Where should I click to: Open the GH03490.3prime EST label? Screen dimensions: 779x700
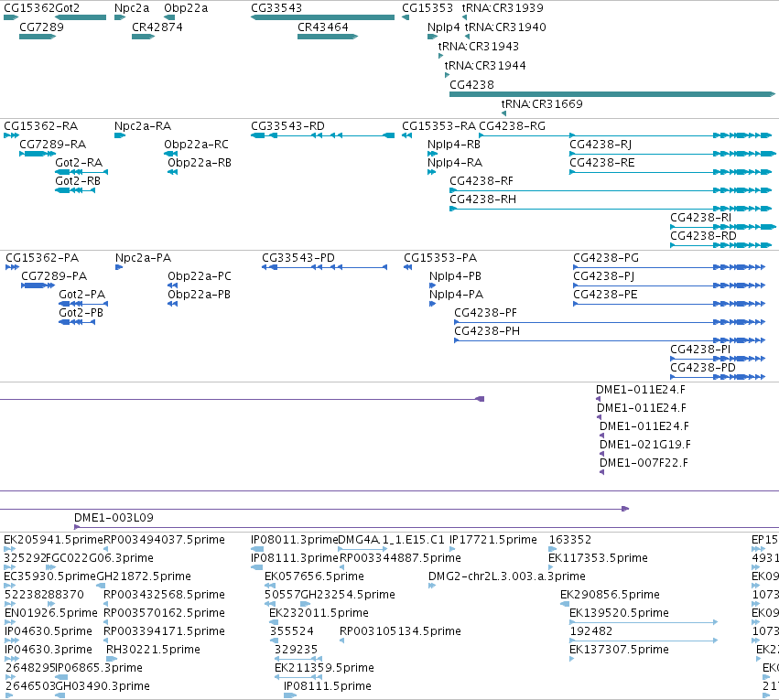(x=103, y=687)
